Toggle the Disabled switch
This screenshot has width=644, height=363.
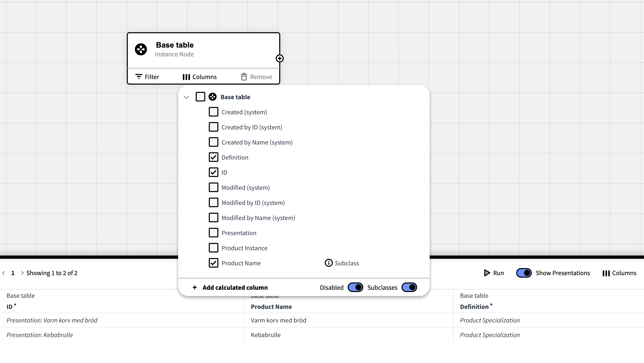(x=355, y=287)
